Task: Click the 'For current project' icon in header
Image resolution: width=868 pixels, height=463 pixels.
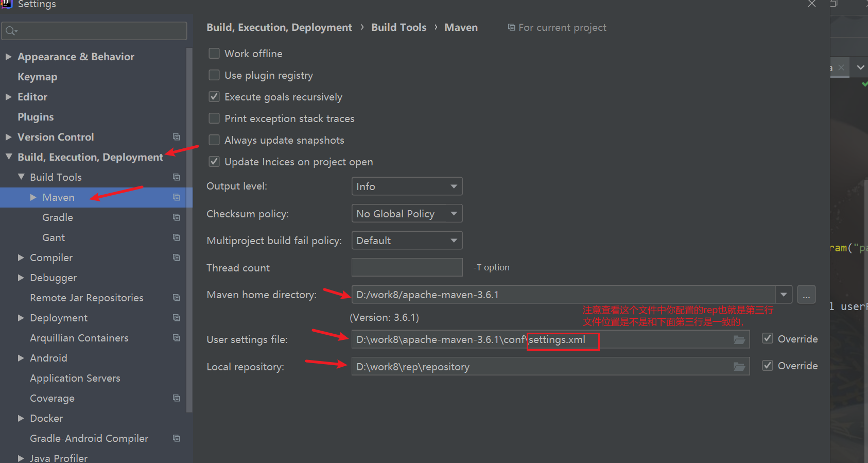Action: 511,27
